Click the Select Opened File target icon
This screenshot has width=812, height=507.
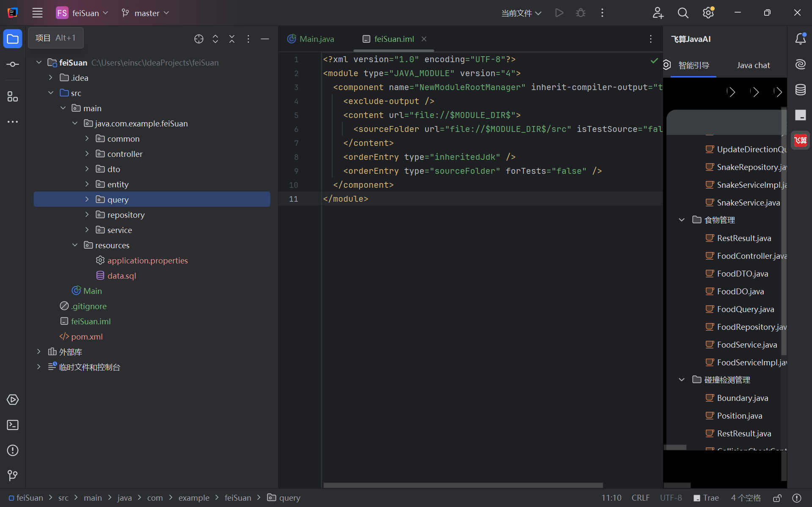tap(199, 39)
